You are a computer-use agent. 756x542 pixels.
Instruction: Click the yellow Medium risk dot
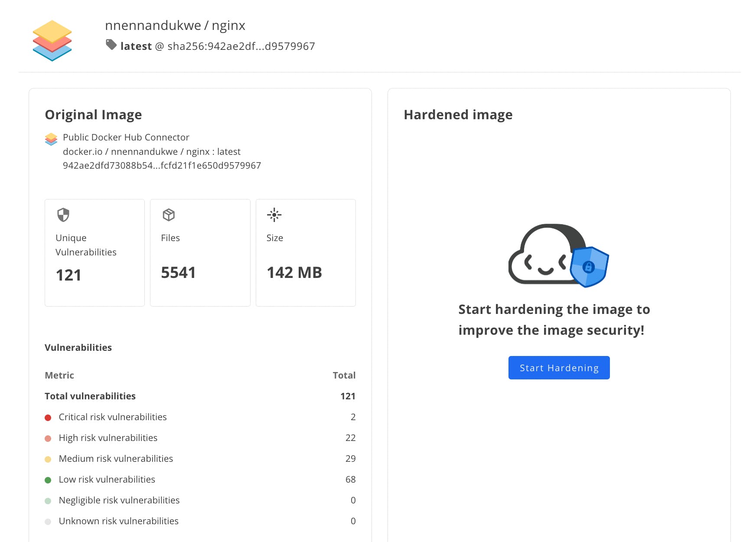[x=48, y=459]
